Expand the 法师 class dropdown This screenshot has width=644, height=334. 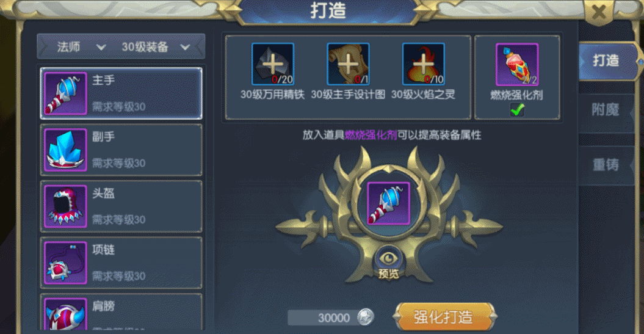pyautogui.click(x=81, y=47)
